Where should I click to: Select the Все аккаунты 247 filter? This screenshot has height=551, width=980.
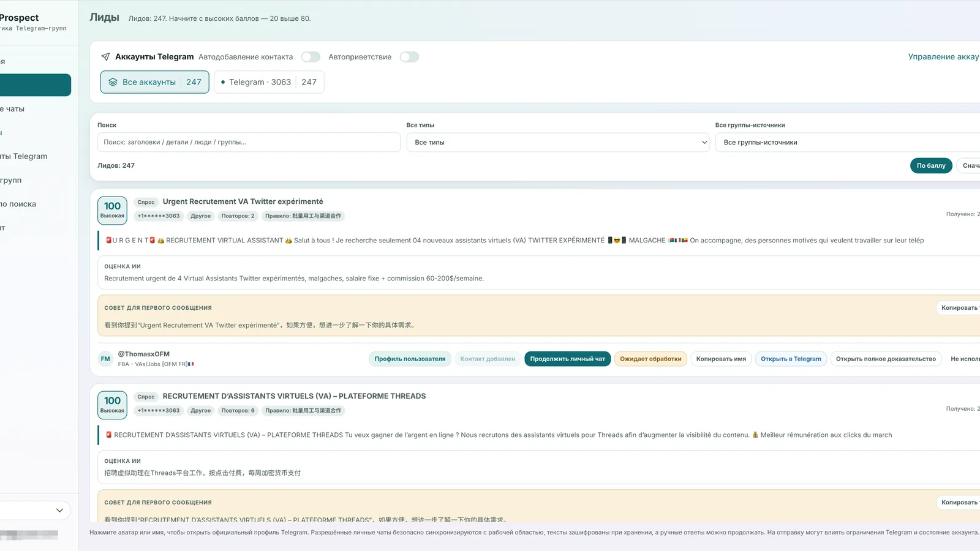click(x=155, y=82)
